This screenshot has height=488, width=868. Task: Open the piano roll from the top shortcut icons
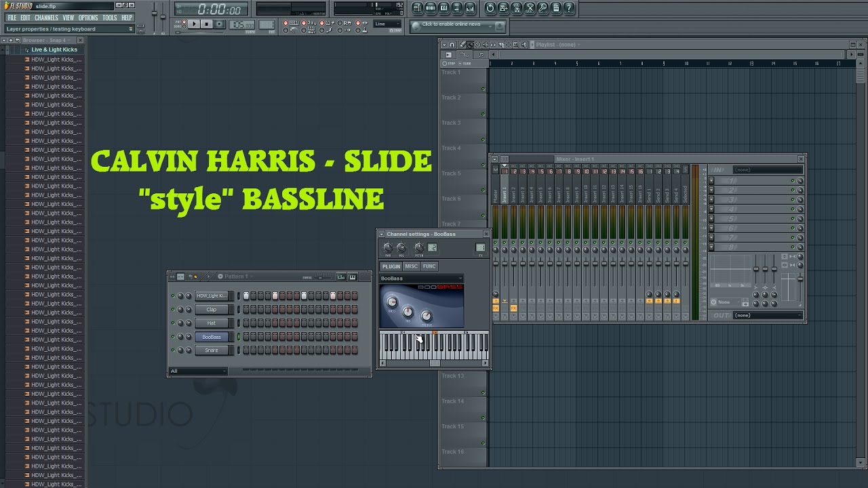tap(443, 8)
